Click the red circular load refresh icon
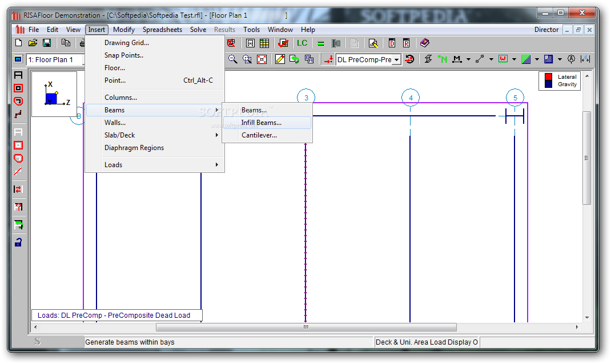 409,59
